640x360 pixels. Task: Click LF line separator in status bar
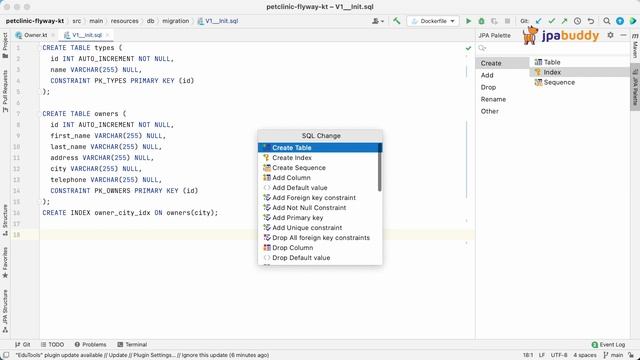pos(542,355)
